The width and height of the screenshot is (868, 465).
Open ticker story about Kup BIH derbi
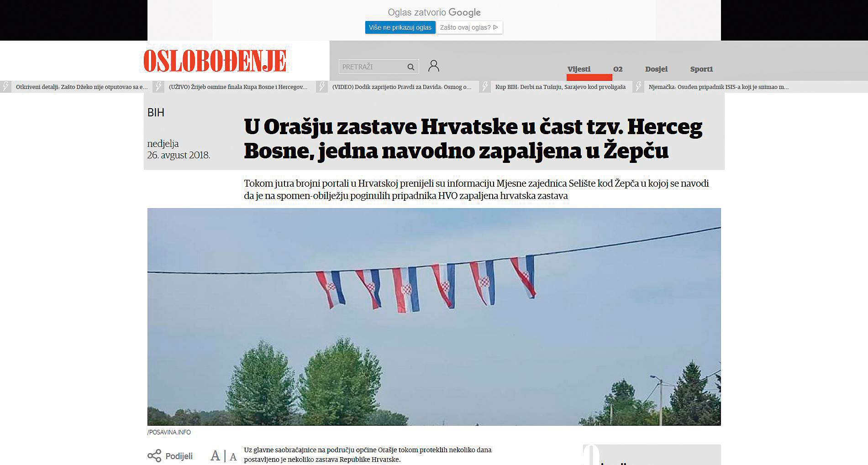pos(560,87)
